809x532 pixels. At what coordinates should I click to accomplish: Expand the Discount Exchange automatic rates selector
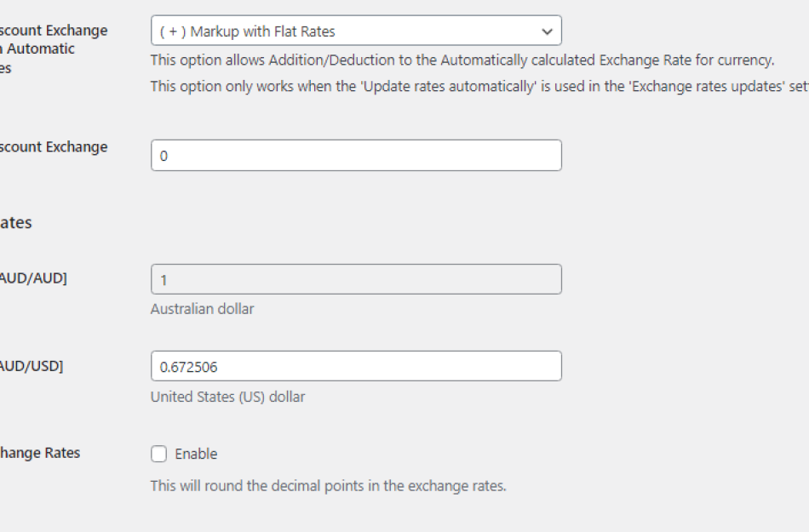[356, 30]
